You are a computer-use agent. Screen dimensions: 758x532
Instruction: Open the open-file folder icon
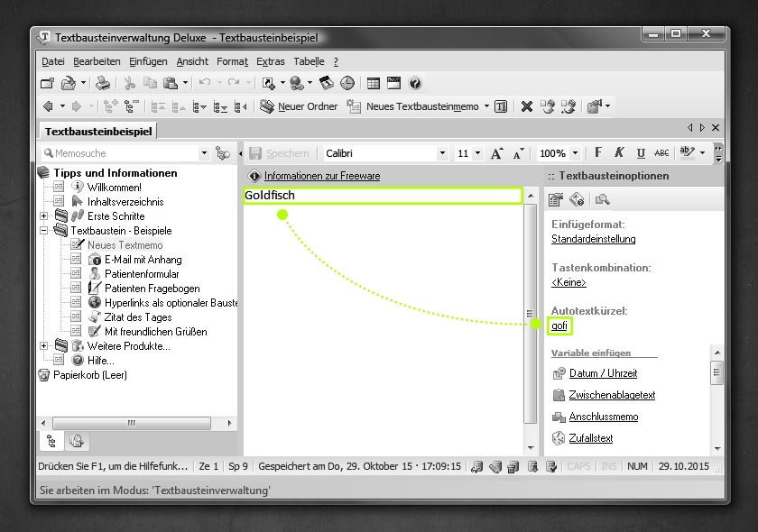click(x=69, y=84)
